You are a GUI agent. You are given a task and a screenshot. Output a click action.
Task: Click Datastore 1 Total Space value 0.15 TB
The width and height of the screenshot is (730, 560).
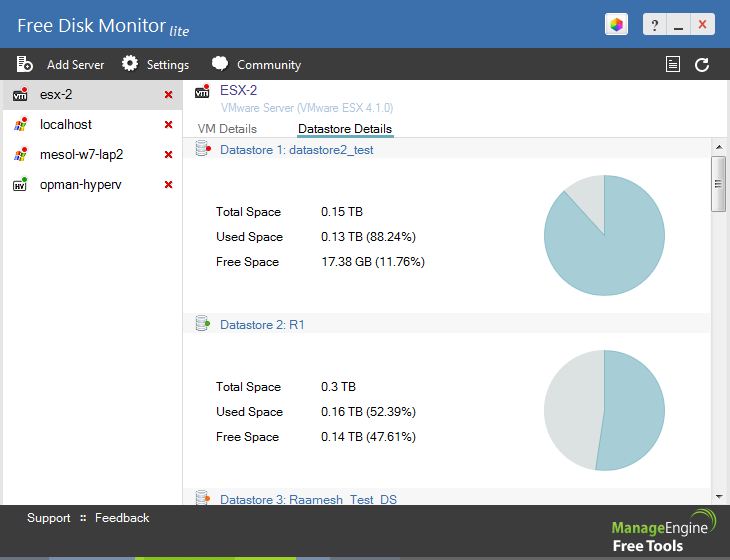pos(342,212)
